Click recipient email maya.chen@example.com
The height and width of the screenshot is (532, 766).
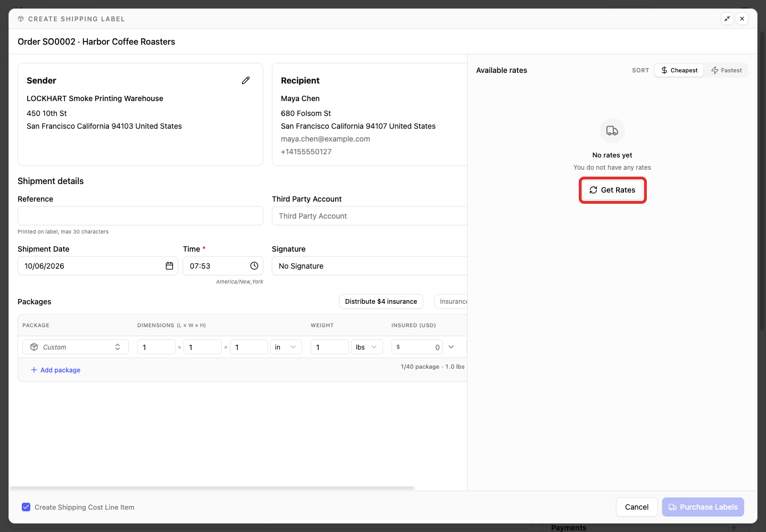326,139
